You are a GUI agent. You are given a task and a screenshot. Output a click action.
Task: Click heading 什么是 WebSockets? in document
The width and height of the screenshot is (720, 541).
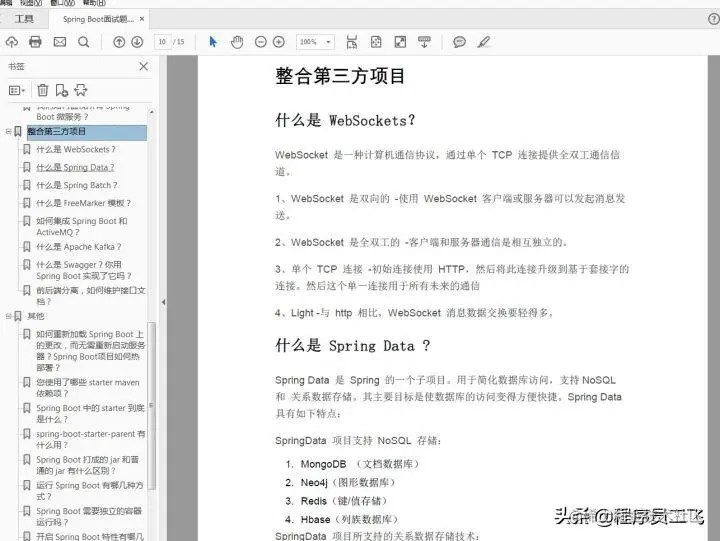pos(345,120)
